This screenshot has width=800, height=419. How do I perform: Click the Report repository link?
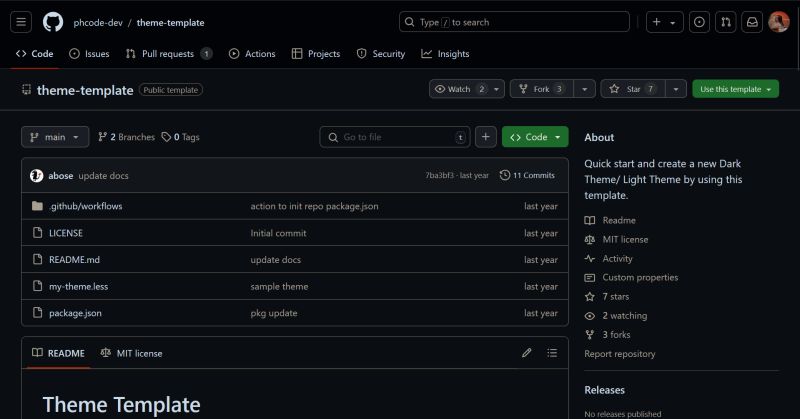619,354
